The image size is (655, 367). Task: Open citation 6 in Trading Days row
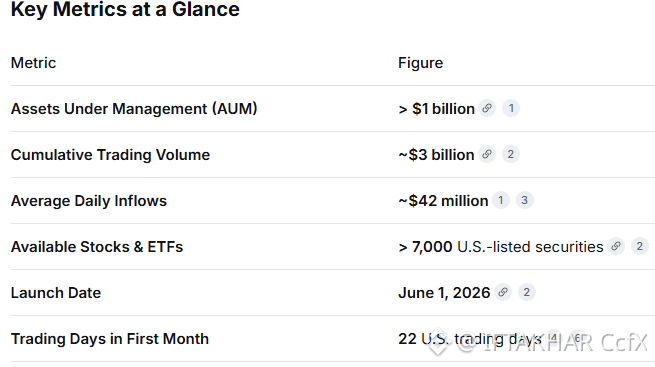pos(578,338)
